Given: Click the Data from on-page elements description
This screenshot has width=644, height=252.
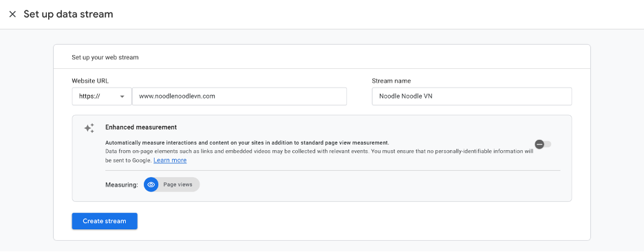Looking at the screenshot, I should (x=319, y=156).
